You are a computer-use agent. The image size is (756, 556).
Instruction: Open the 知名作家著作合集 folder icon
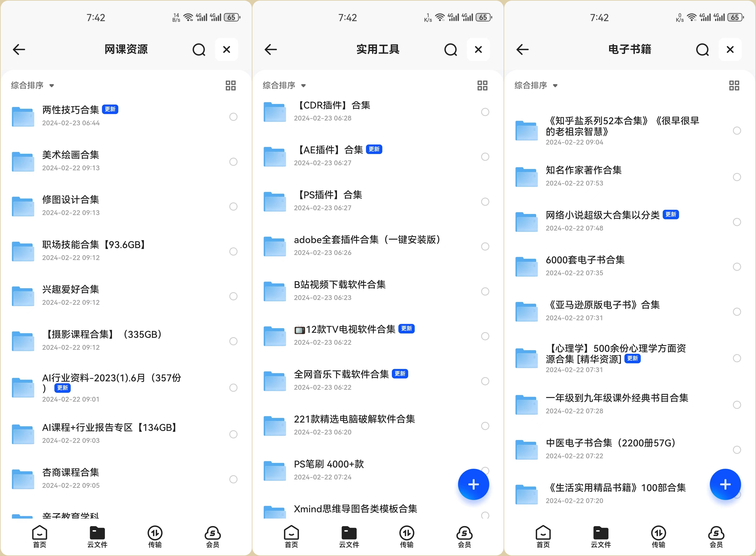[x=527, y=177]
